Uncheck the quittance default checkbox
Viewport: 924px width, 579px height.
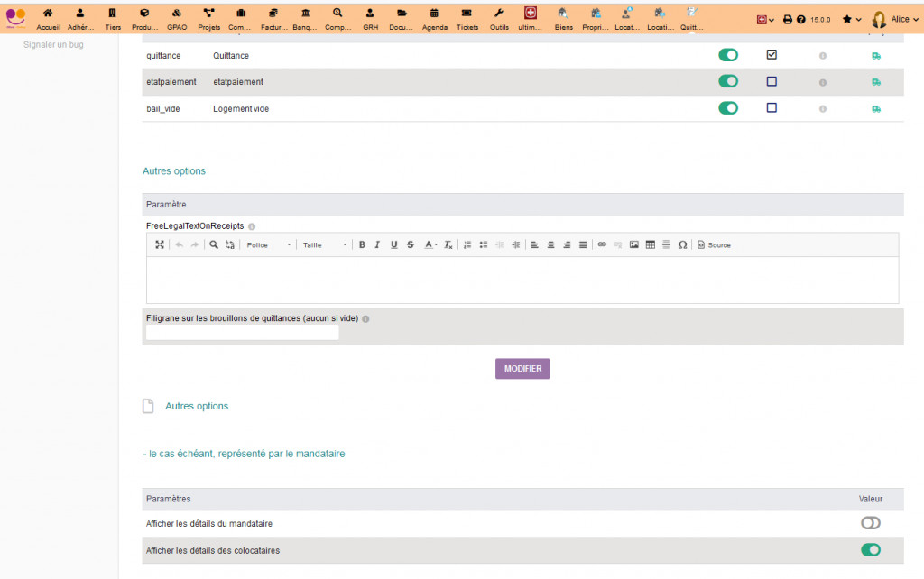coord(772,55)
